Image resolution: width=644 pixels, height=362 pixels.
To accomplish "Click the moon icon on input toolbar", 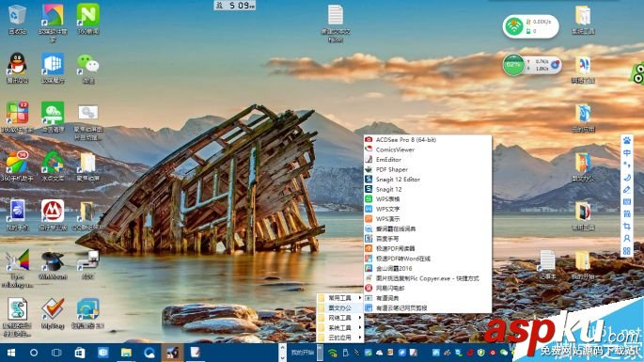I will pos(627,178).
